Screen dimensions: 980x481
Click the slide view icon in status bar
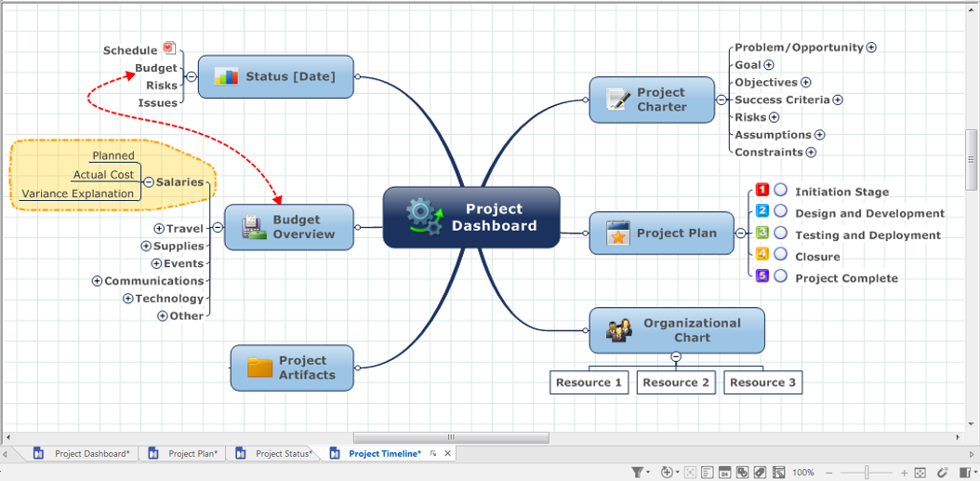click(779, 473)
